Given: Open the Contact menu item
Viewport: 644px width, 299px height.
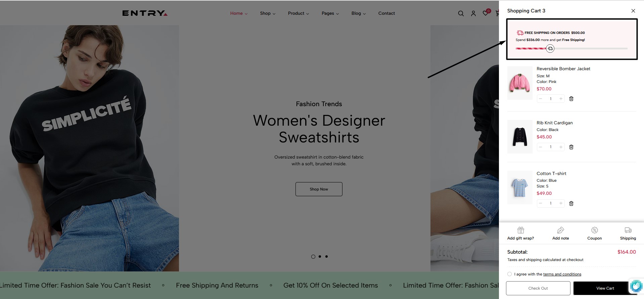Looking at the screenshot, I should coord(386,13).
